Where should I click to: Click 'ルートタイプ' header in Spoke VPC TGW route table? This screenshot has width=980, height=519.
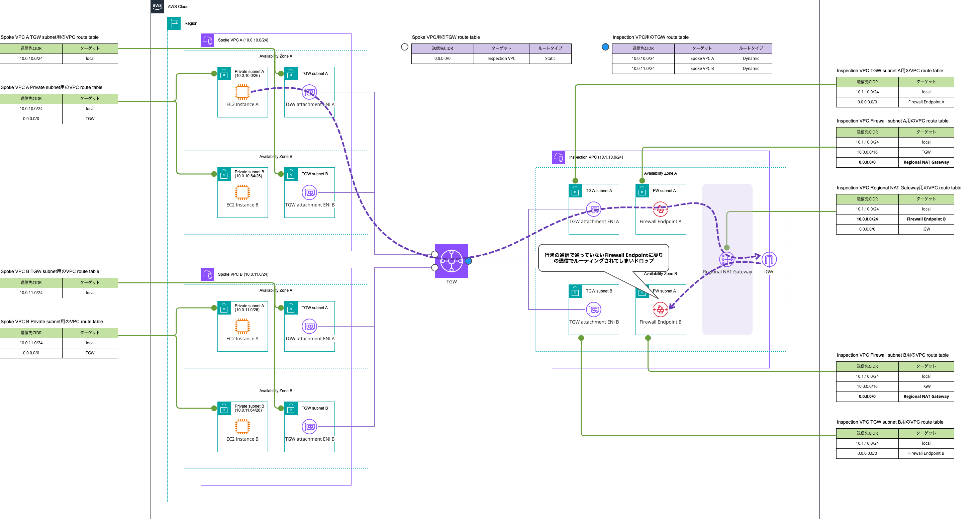tap(550, 48)
